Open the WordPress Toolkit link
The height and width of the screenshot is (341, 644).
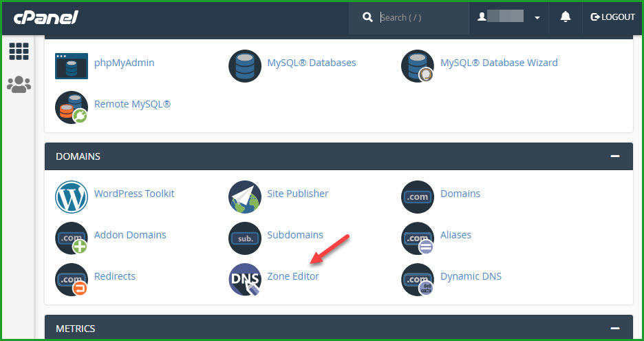pos(134,194)
